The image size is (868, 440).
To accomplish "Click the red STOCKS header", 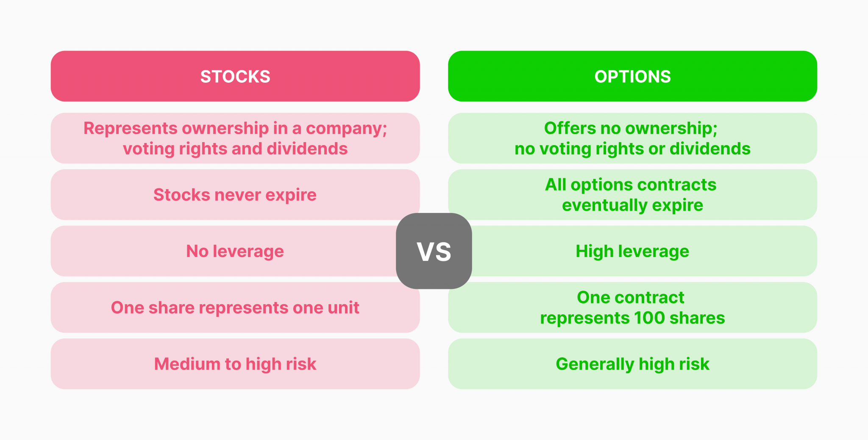I will [x=235, y=76].
